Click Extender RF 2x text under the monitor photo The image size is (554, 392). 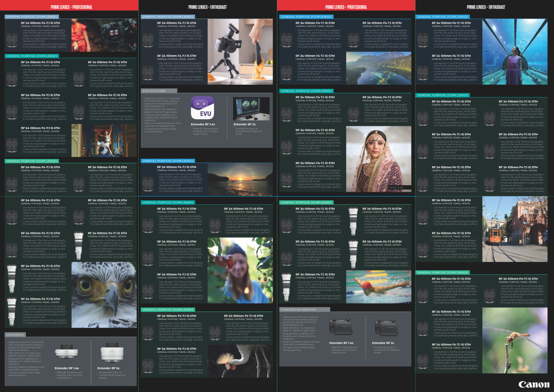coord(244,124)
